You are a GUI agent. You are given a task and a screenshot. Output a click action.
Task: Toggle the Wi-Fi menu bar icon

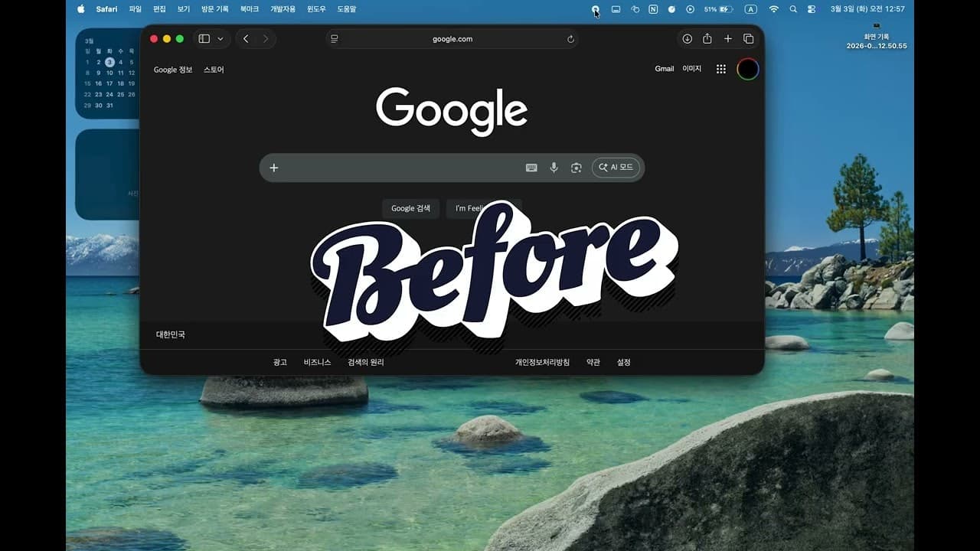coord(773,9)
